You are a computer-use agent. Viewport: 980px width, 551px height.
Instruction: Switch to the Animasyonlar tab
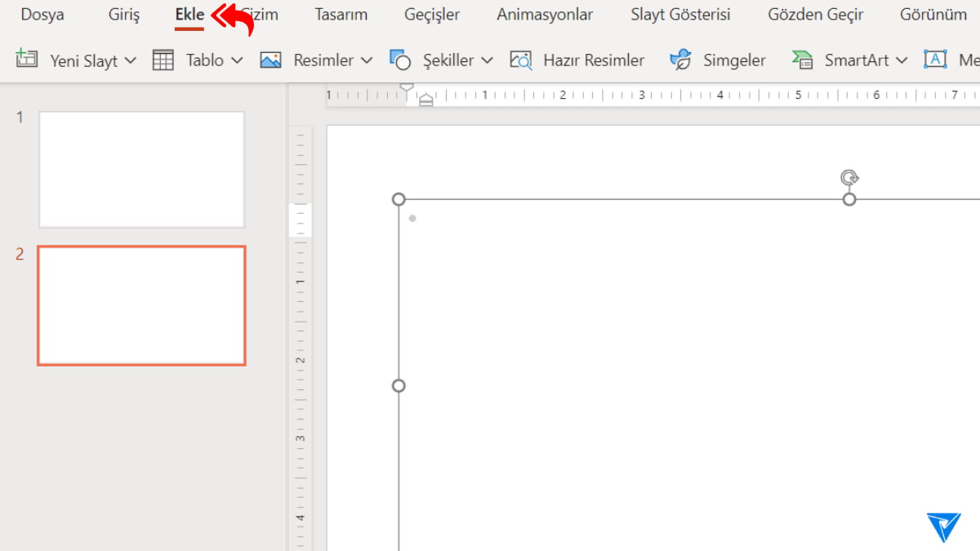[x=544, y=14]
